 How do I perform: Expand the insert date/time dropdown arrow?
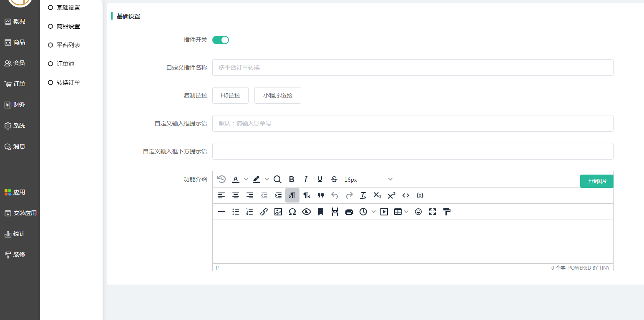tap(374, 212)
